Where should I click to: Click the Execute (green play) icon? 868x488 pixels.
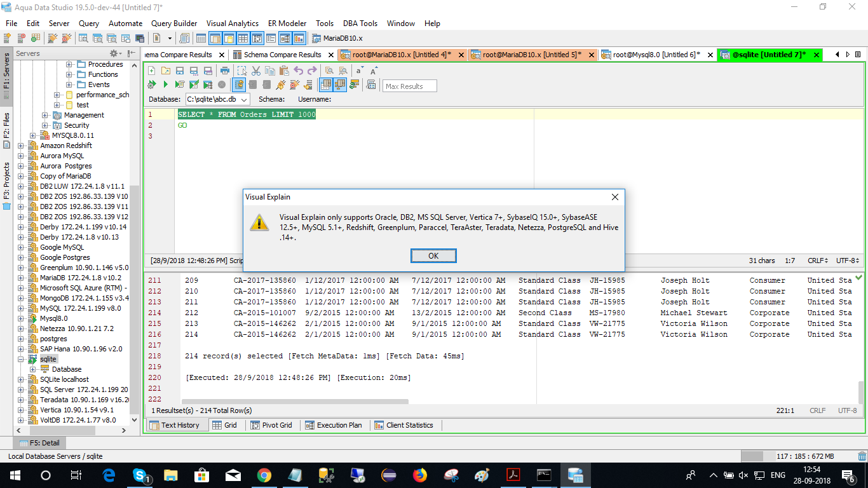tap(166, 85)
